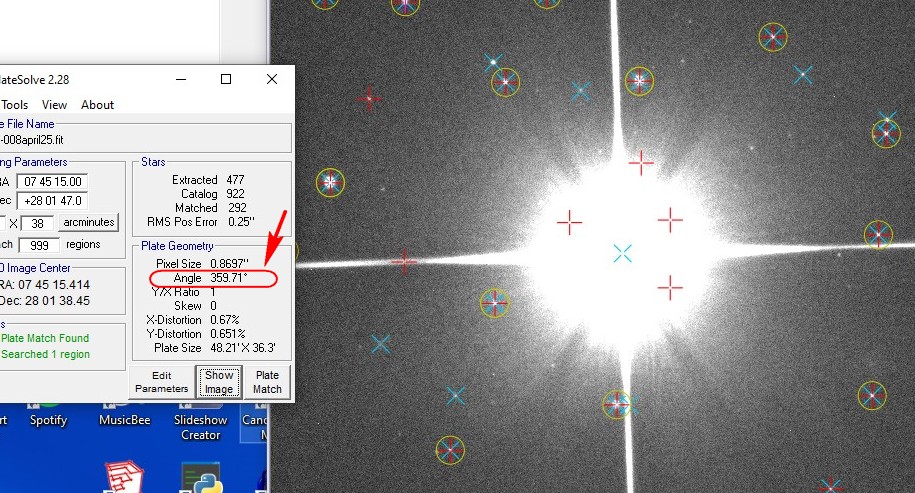The width and height of the screenshot is (915, 493).
Task: Open the About menu
Action: pyautogui.click(x=97, y=105)
